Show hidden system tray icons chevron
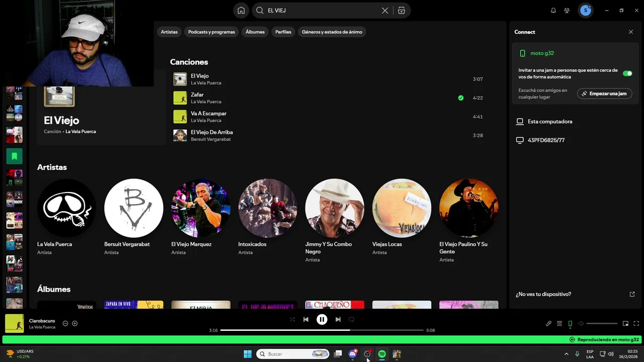Image resolution: width=644 pixels, height=362 pixels. (567, 354)
